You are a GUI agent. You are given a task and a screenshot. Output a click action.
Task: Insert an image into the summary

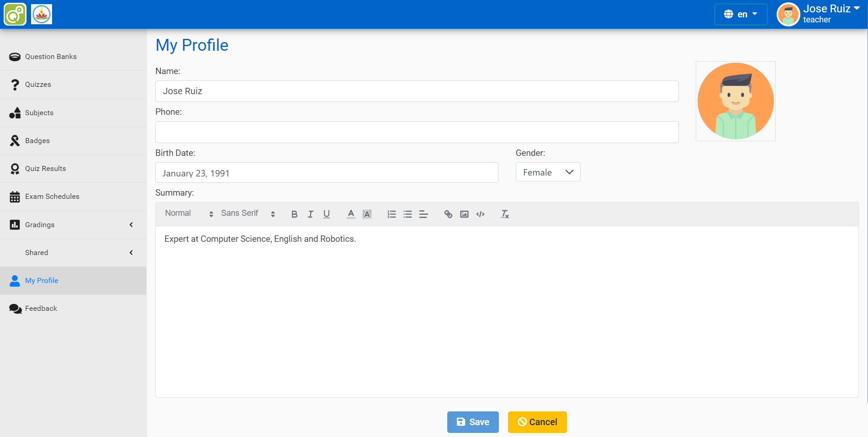464,214
